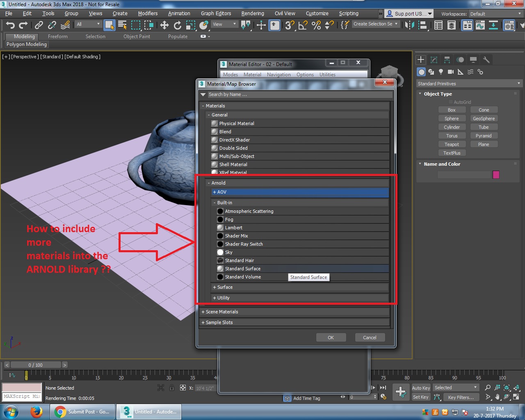525x420 pixels.
Task: Toggle Set Key mode
Action: pyautogui.click(x=421, y=397)
